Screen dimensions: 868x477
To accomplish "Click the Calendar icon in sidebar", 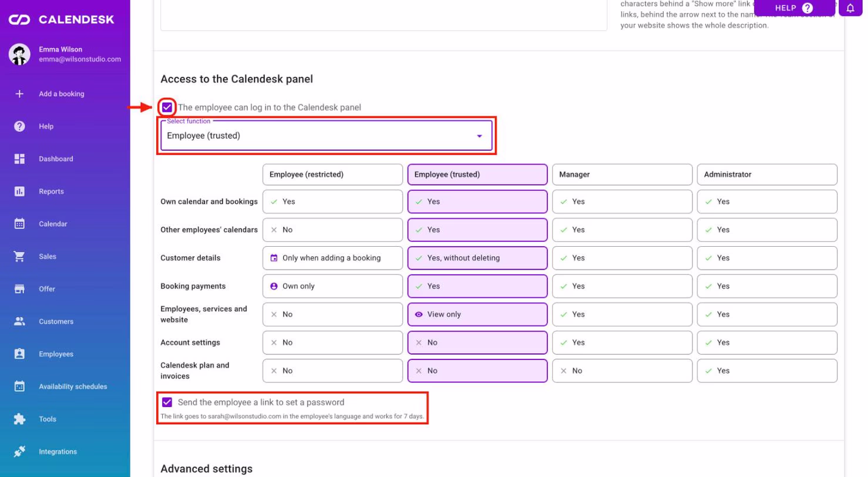I will tap(19, 224).
